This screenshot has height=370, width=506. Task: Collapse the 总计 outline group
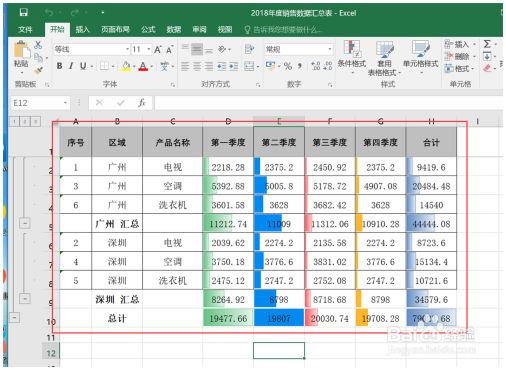[14, 317]
